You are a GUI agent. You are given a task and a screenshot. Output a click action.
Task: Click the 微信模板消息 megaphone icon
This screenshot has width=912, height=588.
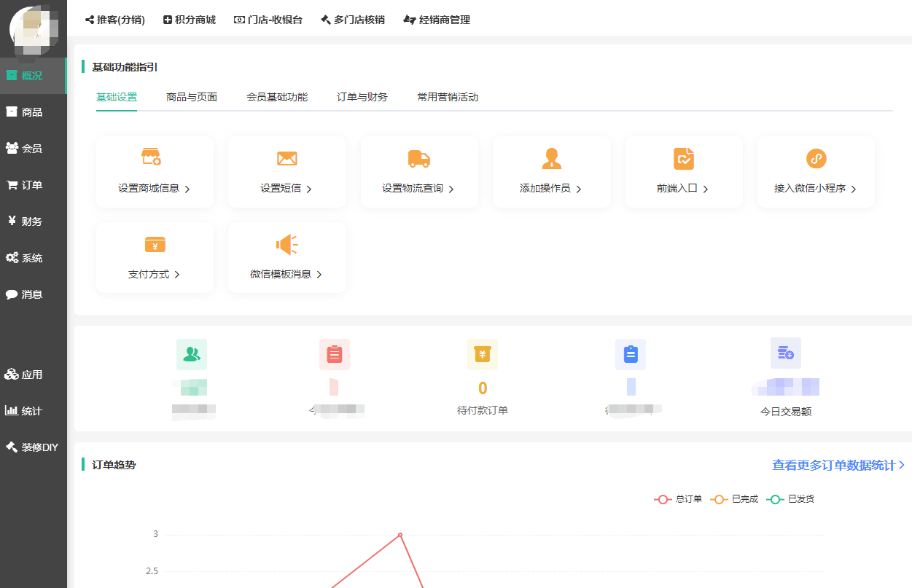(287, 245)
